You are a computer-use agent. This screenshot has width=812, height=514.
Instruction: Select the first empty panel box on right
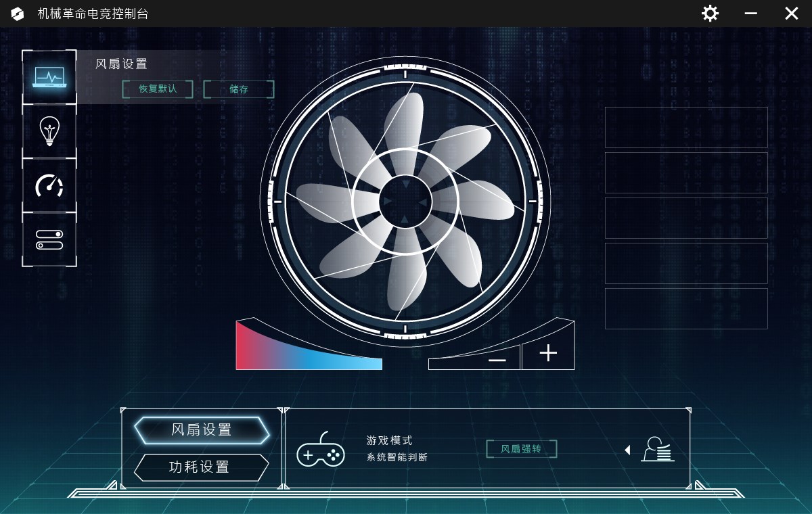pos(686,127)
